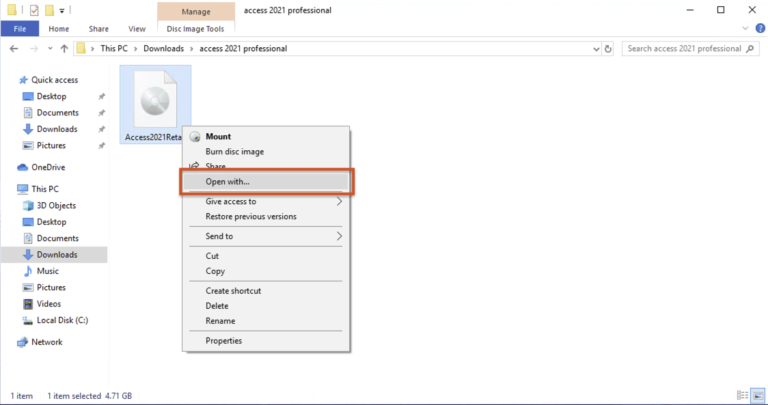The width and height of the screenshot is (768, 405).
Task: Unpin Desktop using its pin icon
Action: click(x=101, y=96)
